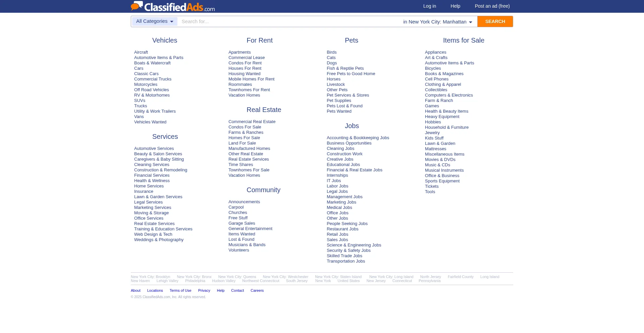Open the Pets category heading

pyautogui.click(x=352, y=40)
